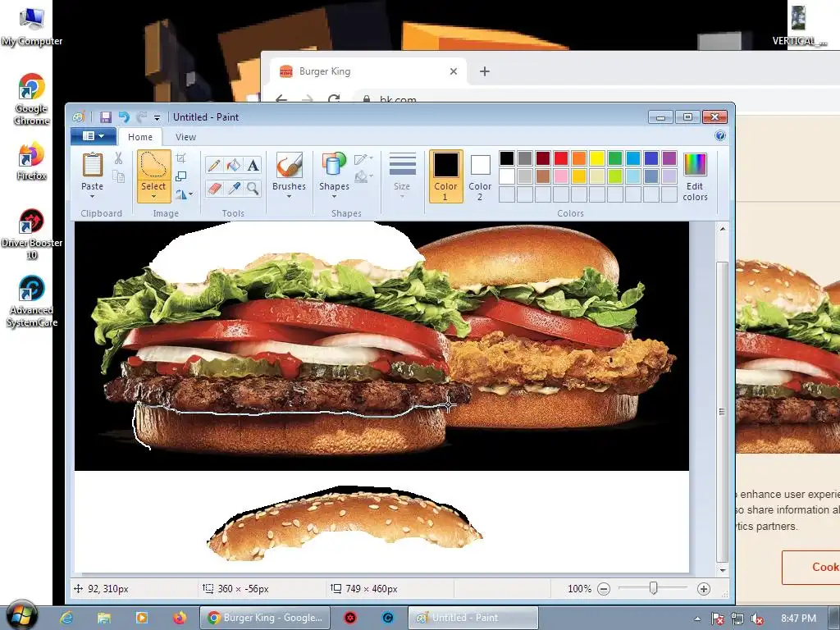Screen dimensions: 840x630
Task: Click the Cut scissors icon
Action: (118, 158)
